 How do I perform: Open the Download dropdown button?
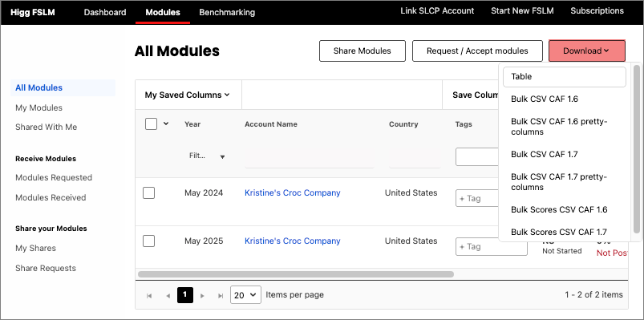pyautogui.click(x=587, y=51)
